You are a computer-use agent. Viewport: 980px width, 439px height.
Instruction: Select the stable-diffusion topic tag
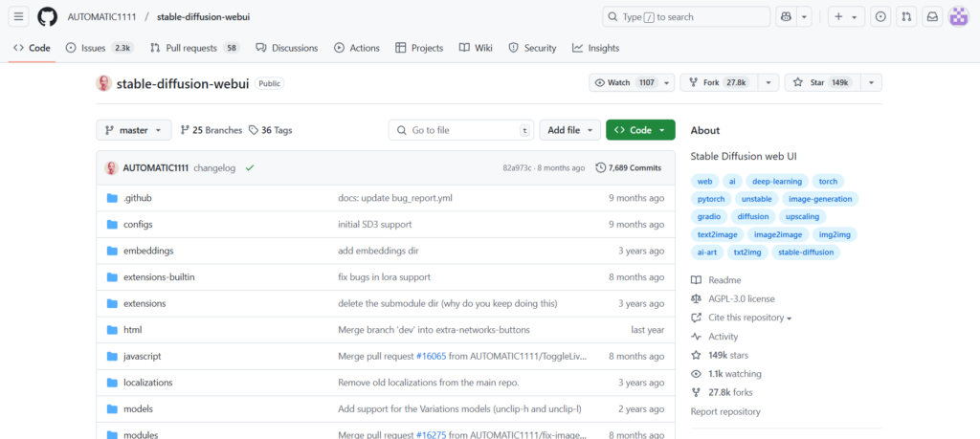tap(806, 252)
